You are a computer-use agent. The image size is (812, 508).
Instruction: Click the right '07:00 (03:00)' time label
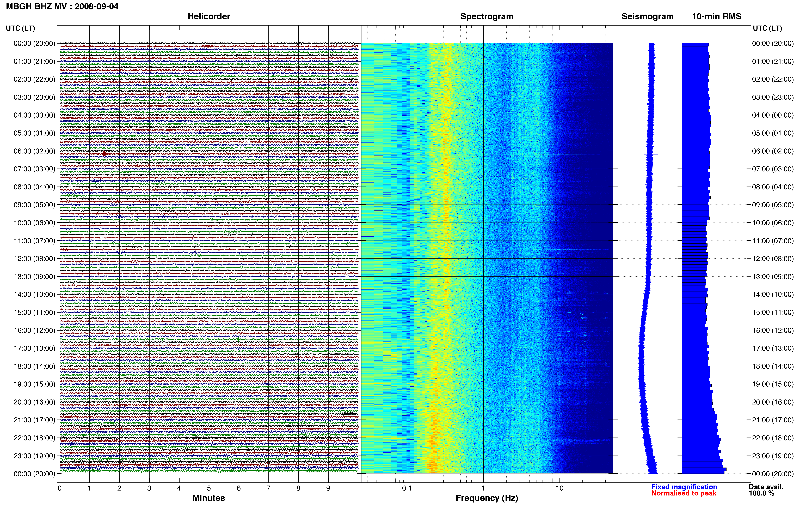773,169
